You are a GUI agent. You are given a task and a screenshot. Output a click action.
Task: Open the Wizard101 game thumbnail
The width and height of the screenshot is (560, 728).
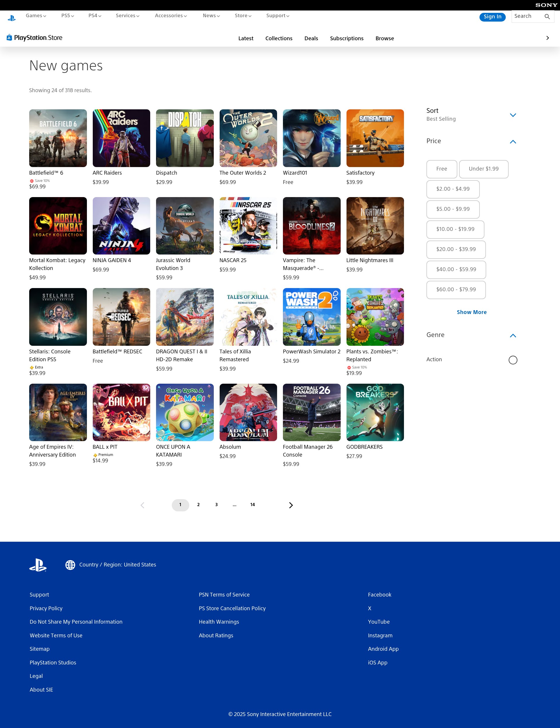(x=312, y=138)
